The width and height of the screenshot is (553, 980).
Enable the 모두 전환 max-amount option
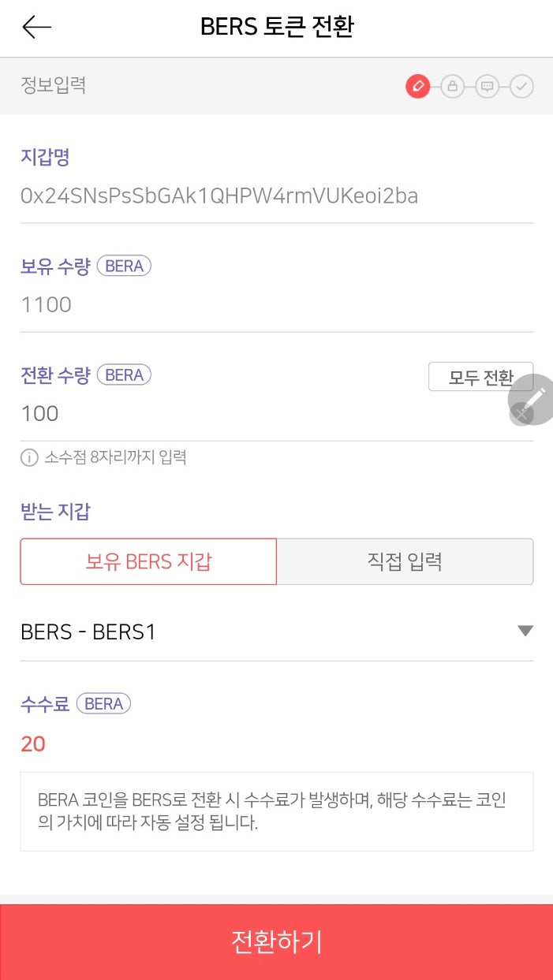point(481,378)
